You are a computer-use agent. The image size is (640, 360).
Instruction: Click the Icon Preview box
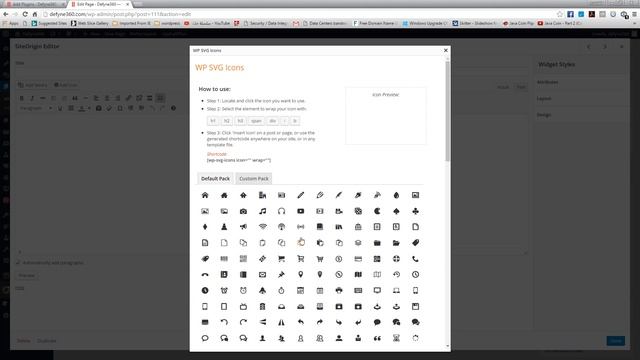(386, 116)
